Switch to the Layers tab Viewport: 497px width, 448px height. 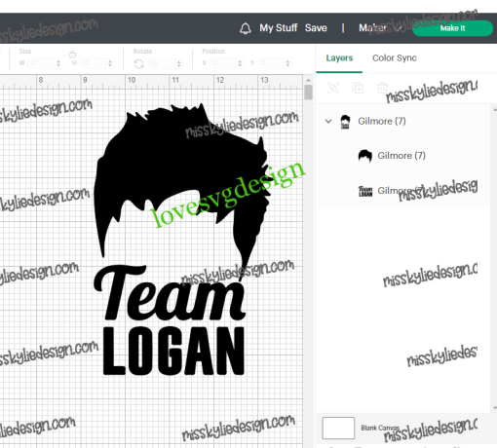point(339,58)
